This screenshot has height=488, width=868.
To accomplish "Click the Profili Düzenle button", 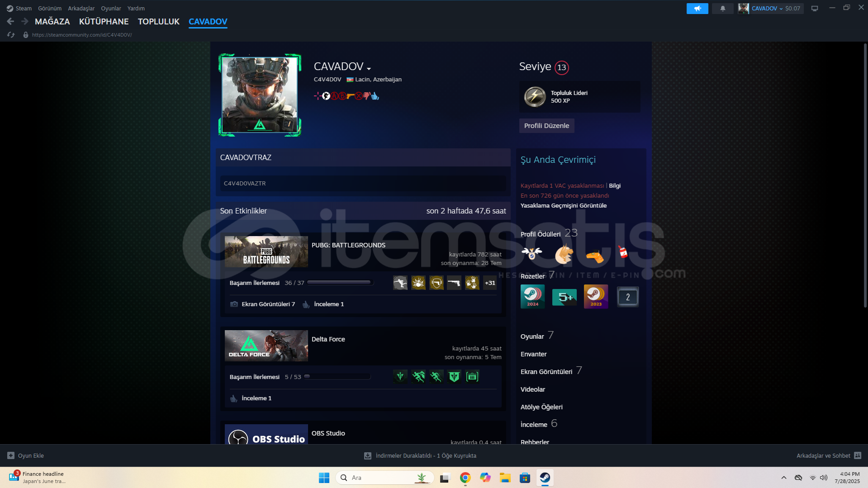I will [546, 126].
